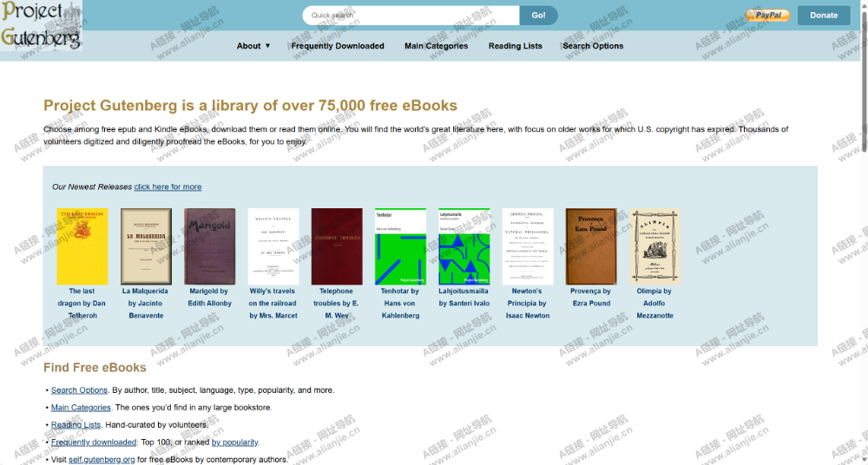Open the About dropdown menu
Image resolution: width=868 pixels, height=465 pixels.
coord(253,46)
